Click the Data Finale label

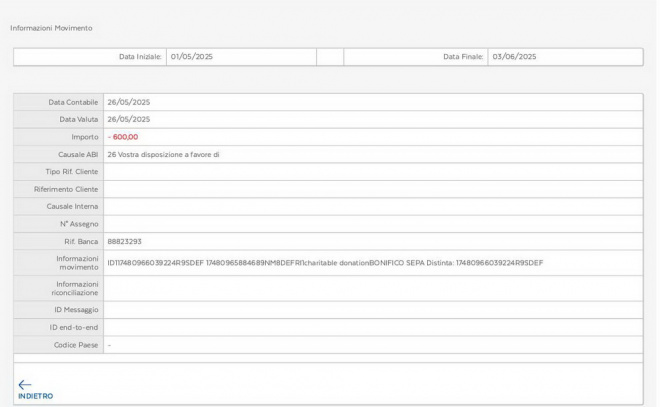463,57
